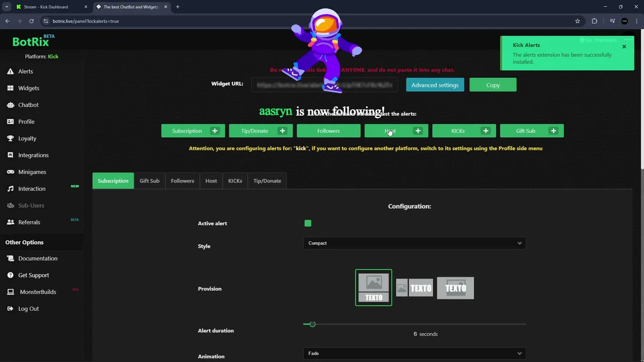Open the Documentation sidebar link

[x=38, y=258]
